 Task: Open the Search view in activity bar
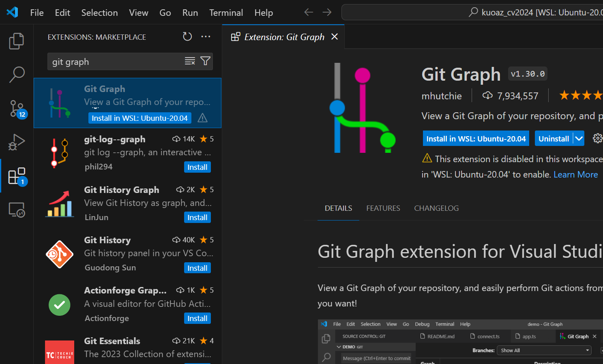(x=17, y=75)
